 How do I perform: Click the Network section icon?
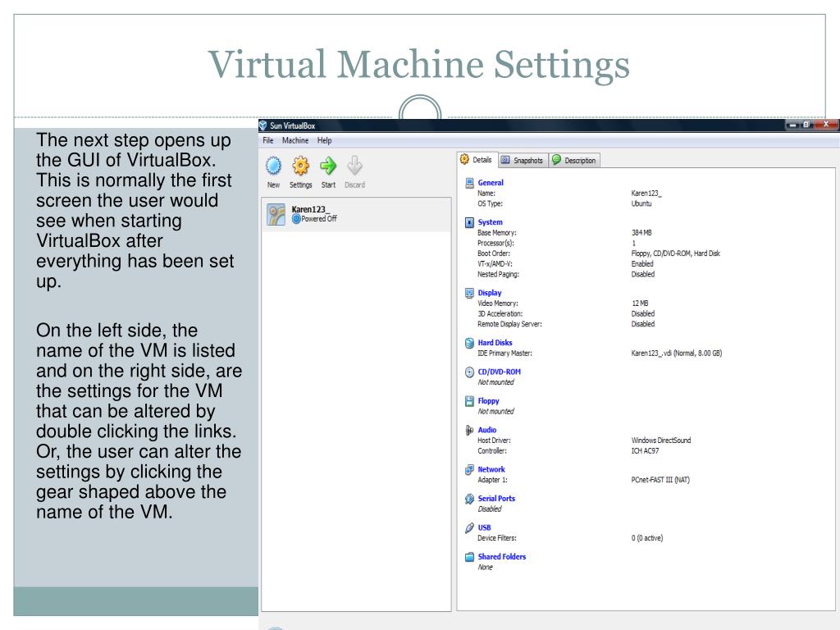coord(469,469)
